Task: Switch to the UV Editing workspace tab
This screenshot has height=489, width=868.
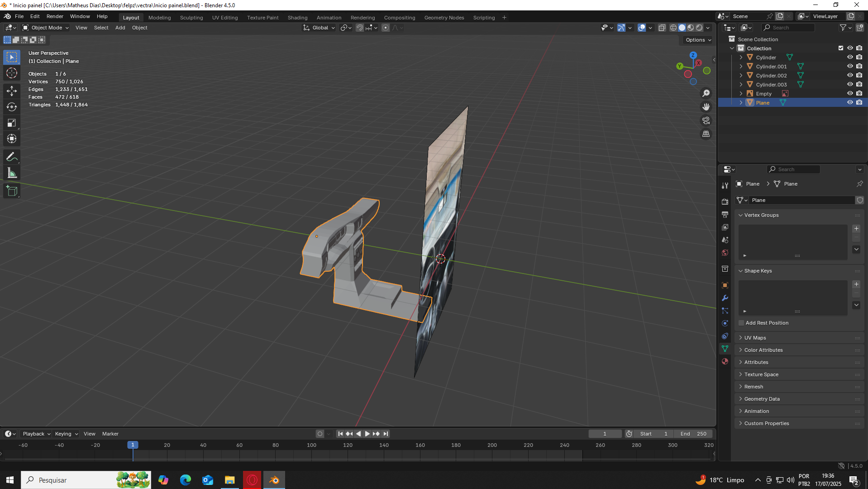Action: [x=224, y=18]
